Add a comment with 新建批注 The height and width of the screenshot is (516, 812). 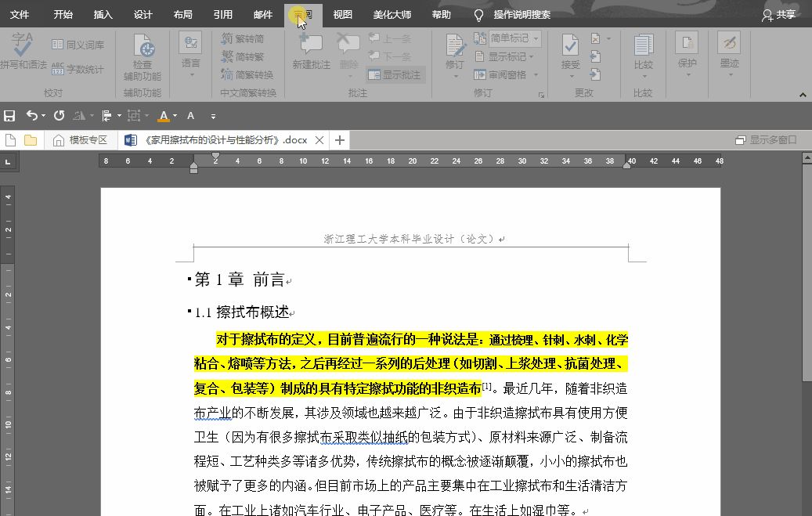tap(311, 52)
